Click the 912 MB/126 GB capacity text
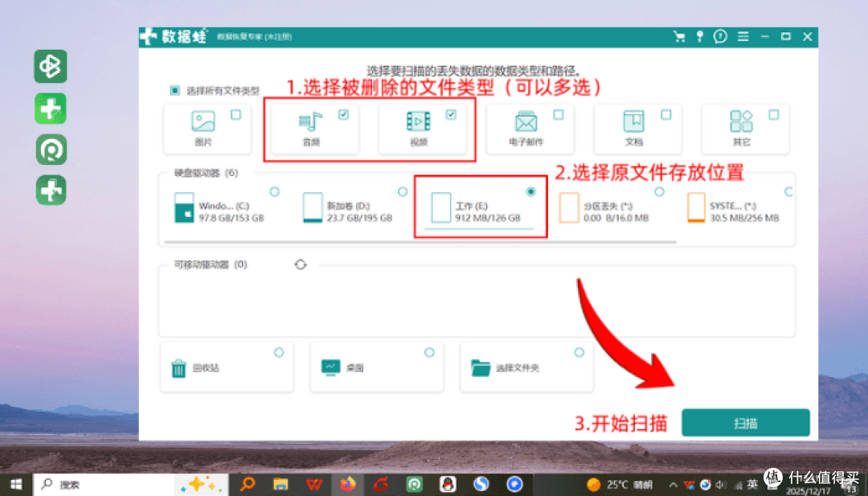868x496 pixels. [488, 218]
